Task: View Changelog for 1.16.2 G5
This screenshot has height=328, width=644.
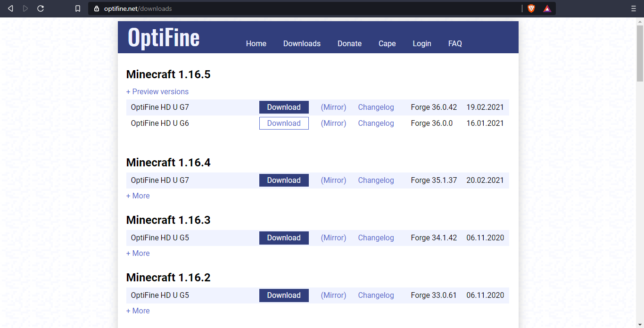Action: (x=376, y=295)
